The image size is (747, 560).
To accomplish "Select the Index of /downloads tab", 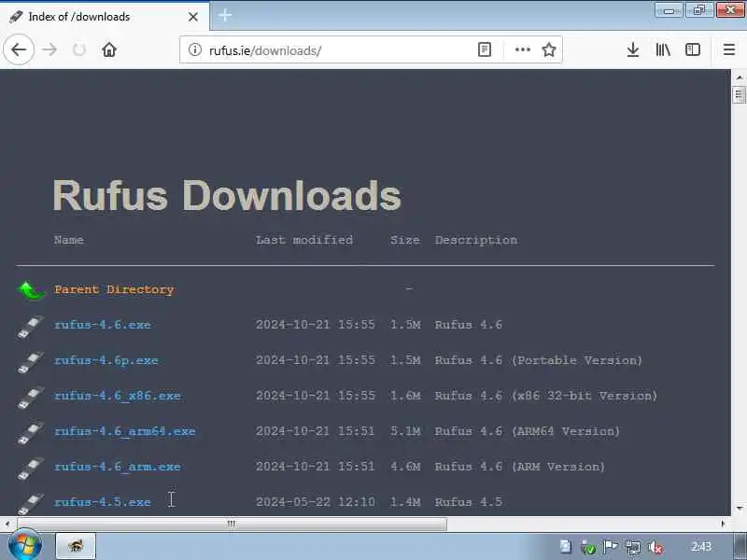I will [x=105, y=17].
